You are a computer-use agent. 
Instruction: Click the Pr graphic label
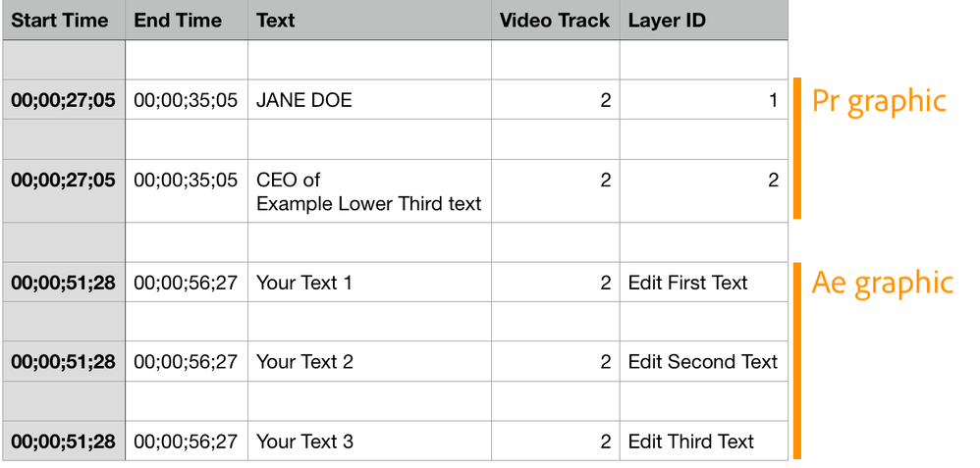(x=879, y=101)
